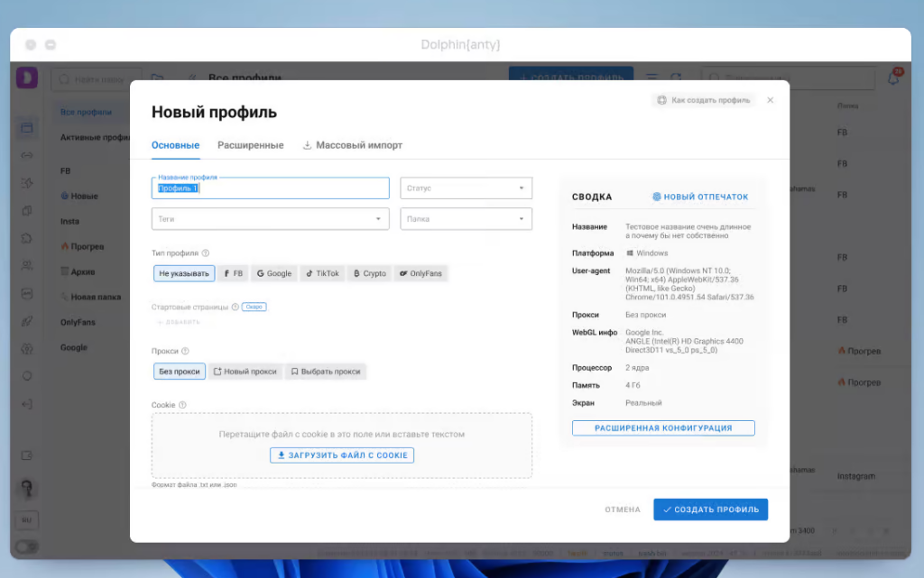Choose Без прокси option
Image resolution: width=924 pixels, height=578 pixels.
tap(180, 372)
